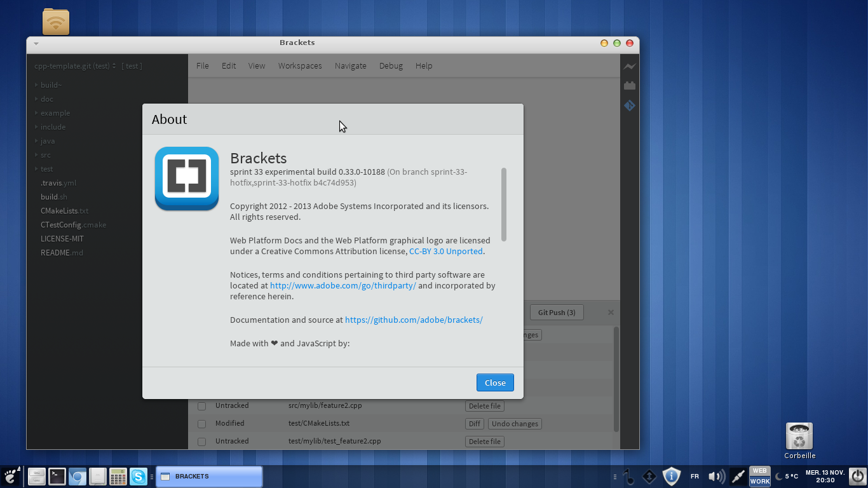Screen dimensions: 868x488
Task: Open the View menu
Action: click(x=257, y=65)
